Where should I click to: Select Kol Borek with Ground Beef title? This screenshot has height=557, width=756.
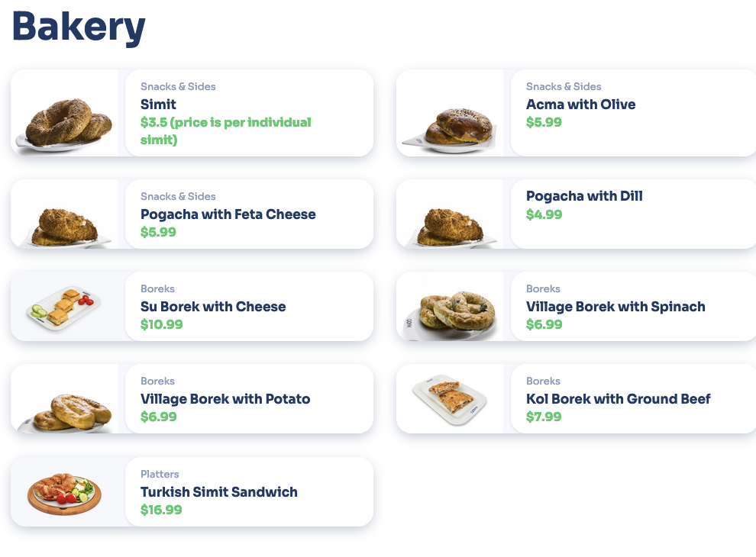pos(618,399)
